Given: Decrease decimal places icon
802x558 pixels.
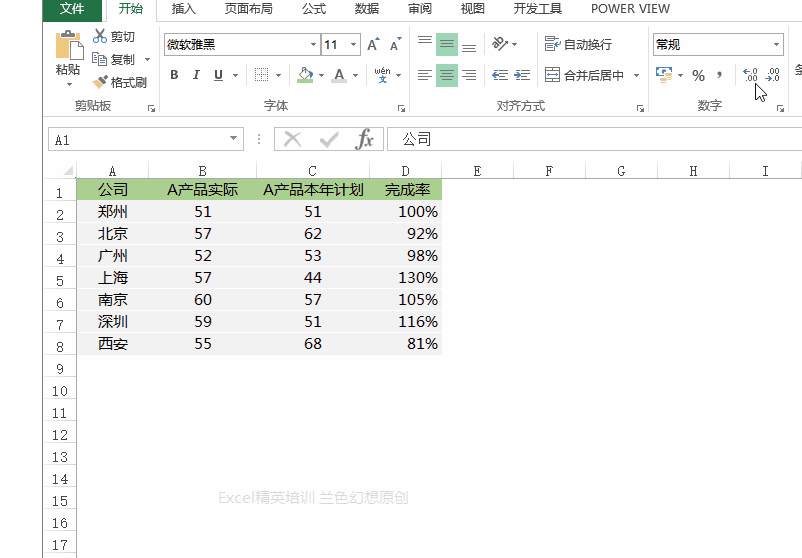Looking at the screenshot, I should pyautogui.click(x=772, y=75).
